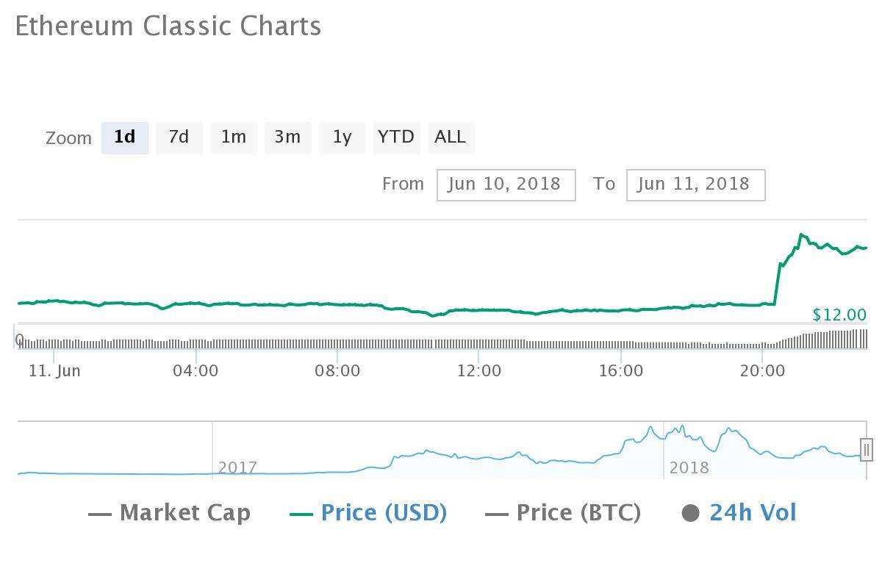
Task: Select the YTD zoom range
Action: [396, 137]
